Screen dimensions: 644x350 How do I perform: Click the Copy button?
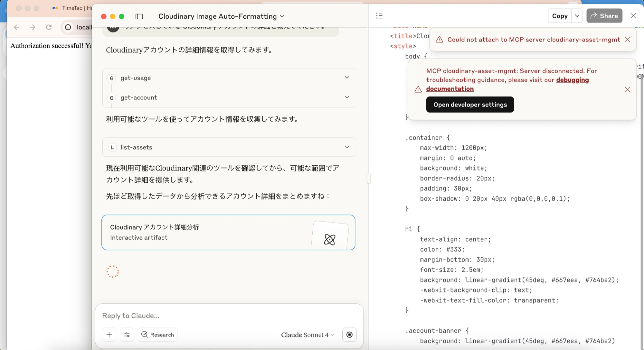560,16
